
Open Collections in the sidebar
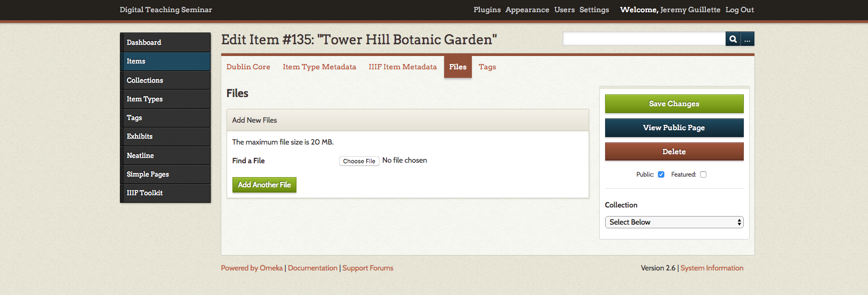[x=165, y=80]
